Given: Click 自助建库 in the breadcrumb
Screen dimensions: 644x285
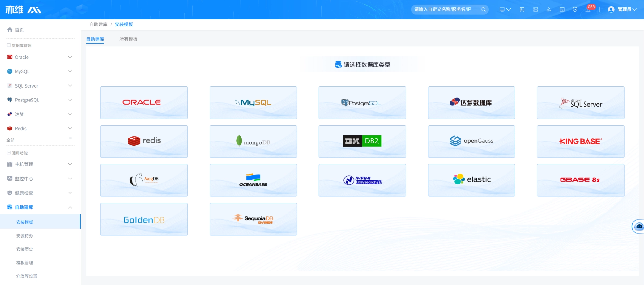Looking at the screenshot, I should pyautogui.click(x=98, y=24).
